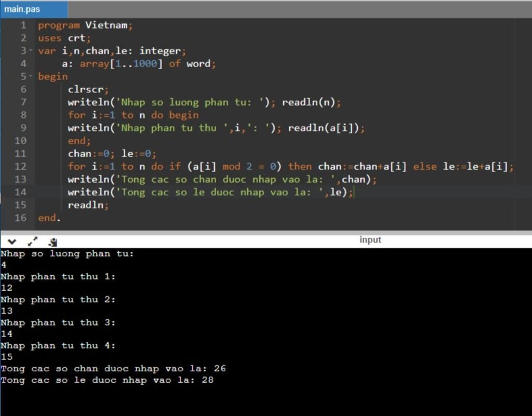Collapse the begin block fold arrow on line 5
Screen dimensions: 532x416
point(31,76)
